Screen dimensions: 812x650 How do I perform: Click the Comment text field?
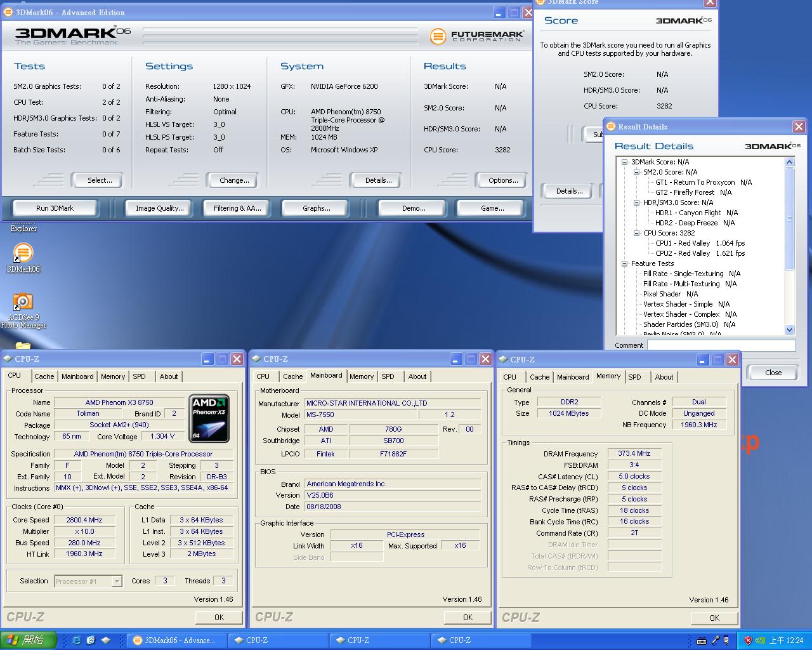721,345
